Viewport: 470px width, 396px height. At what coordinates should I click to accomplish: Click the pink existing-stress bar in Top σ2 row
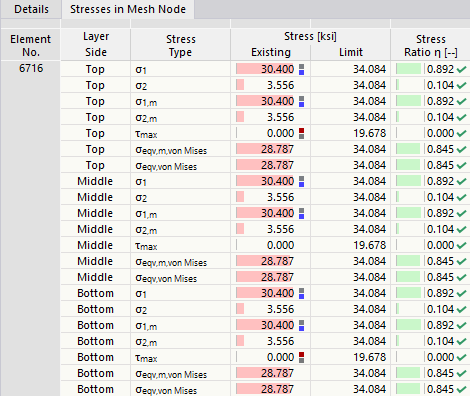[x=240, y=85]
